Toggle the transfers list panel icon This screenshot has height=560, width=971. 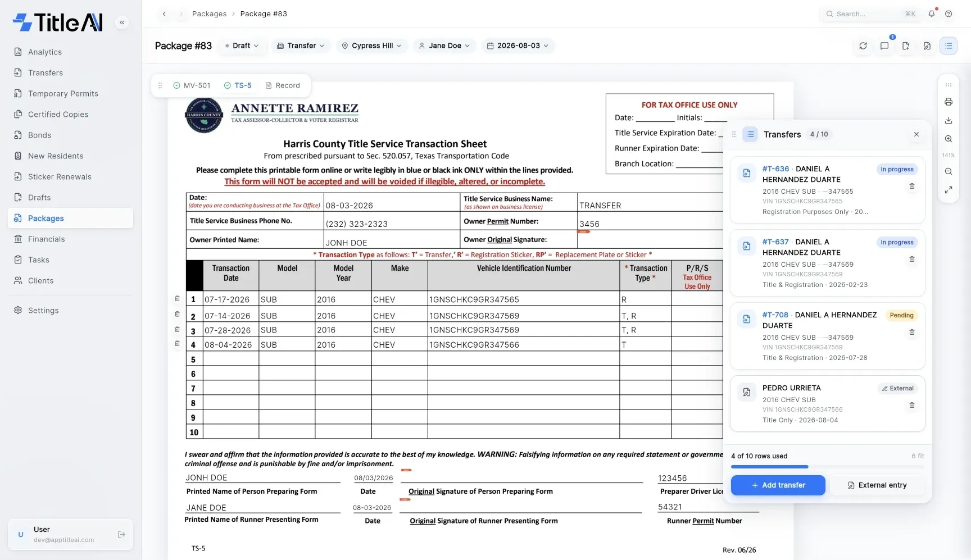point(949,46)
